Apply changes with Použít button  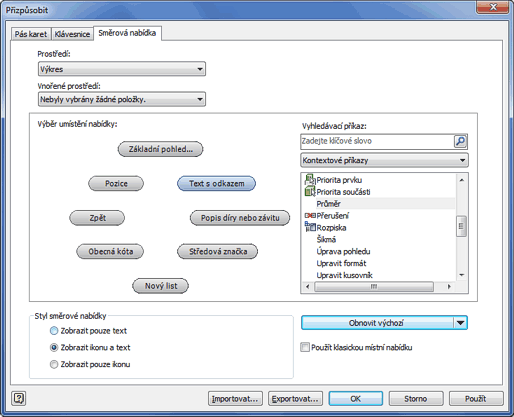pyautogui.click(x=476, y=398)
